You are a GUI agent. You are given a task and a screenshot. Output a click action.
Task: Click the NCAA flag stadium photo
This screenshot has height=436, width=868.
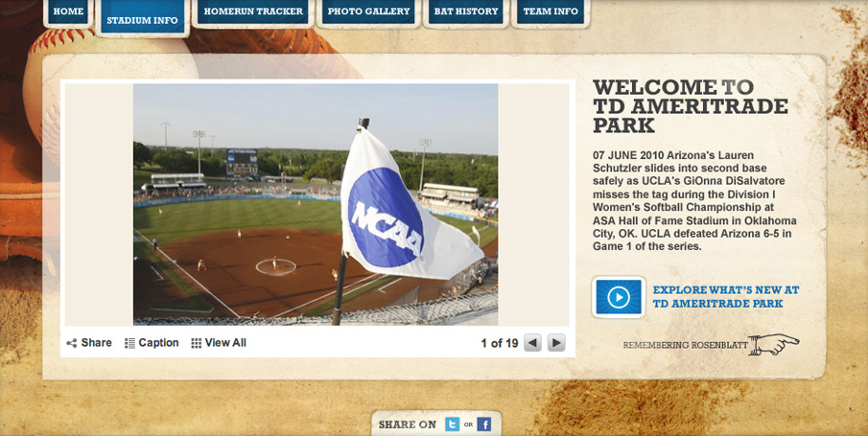[316, 204]
